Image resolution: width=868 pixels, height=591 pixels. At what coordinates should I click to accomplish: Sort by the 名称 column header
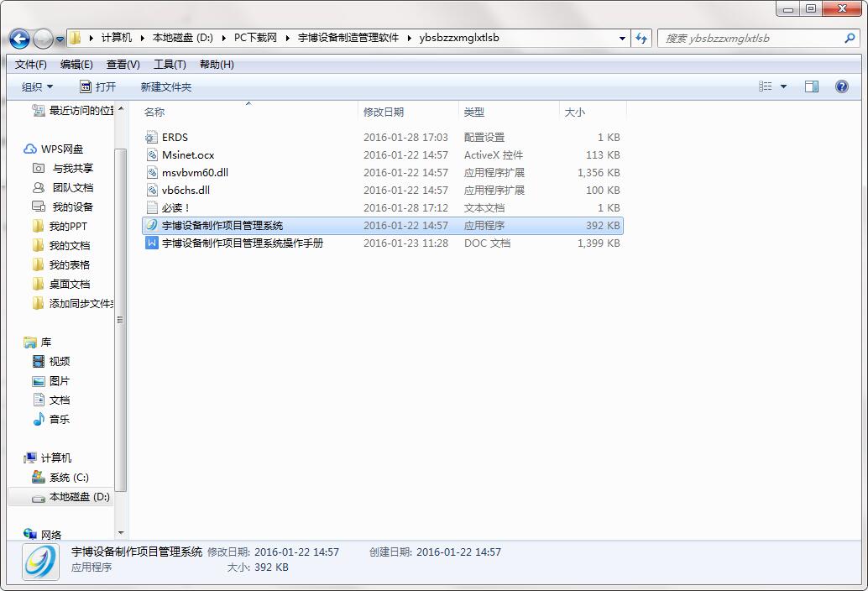pyautogui.click(x=154, y=112)
